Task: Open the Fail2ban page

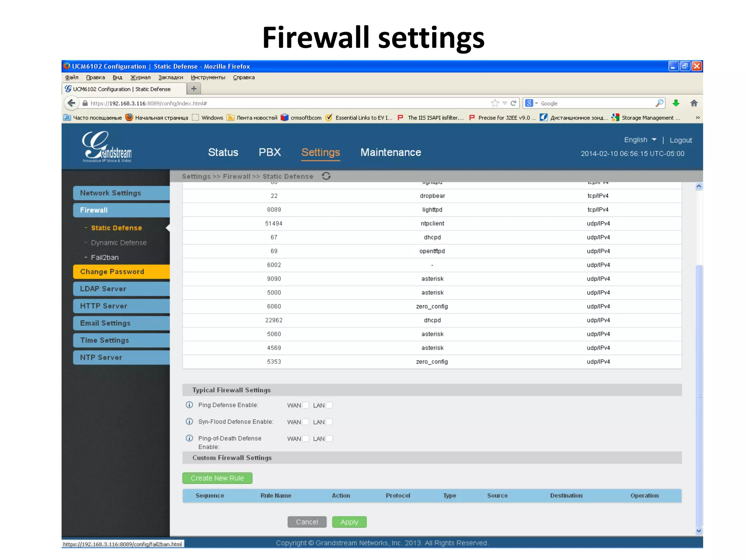Action: 105,257
